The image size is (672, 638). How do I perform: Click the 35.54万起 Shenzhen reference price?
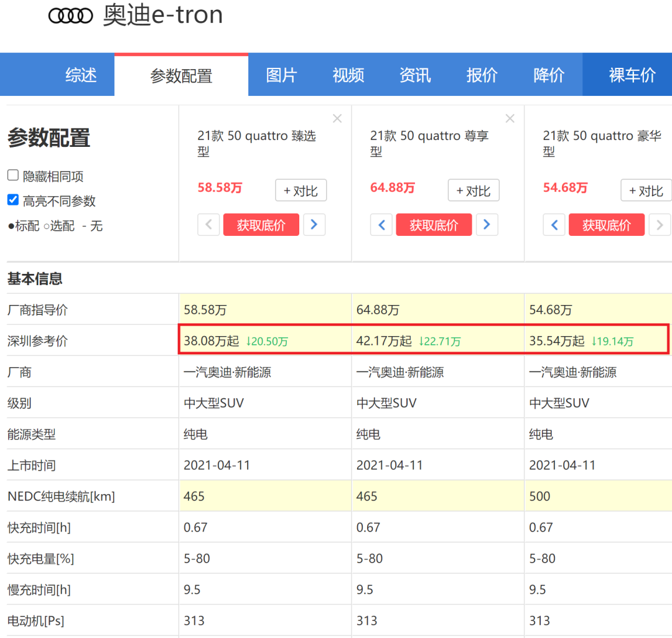pos(557,341)
